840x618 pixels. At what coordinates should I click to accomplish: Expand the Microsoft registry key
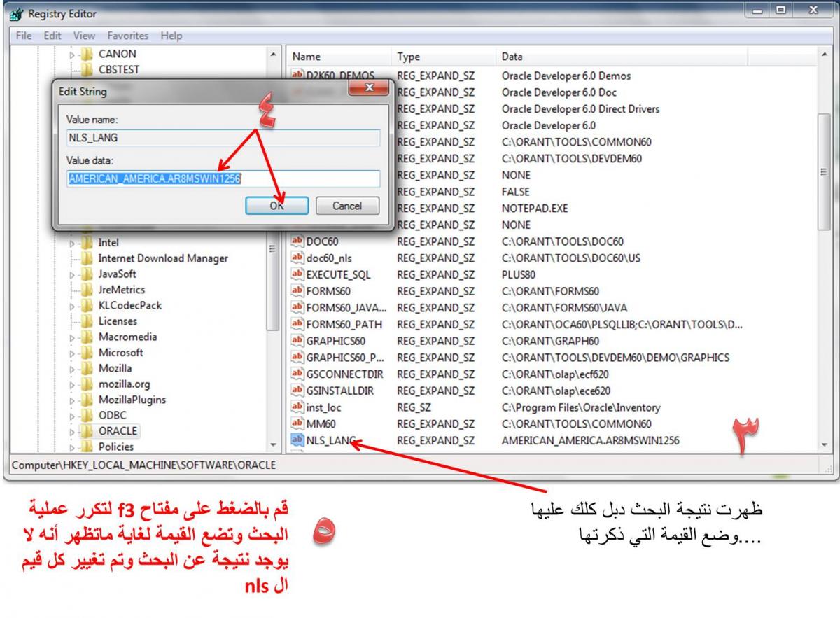pos(72,353)
